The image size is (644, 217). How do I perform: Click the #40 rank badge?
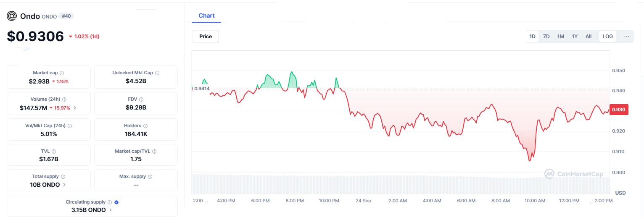pos(67,16)
